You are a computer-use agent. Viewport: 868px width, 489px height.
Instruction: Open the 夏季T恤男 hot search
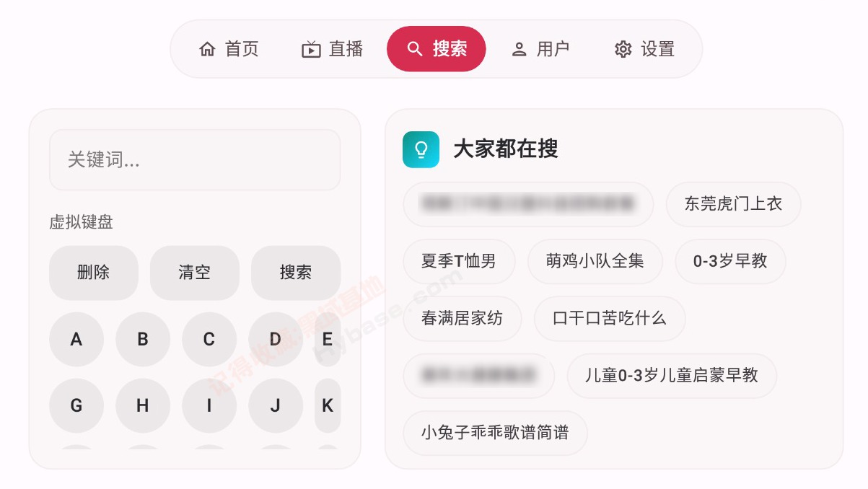(x=459, y=261)
